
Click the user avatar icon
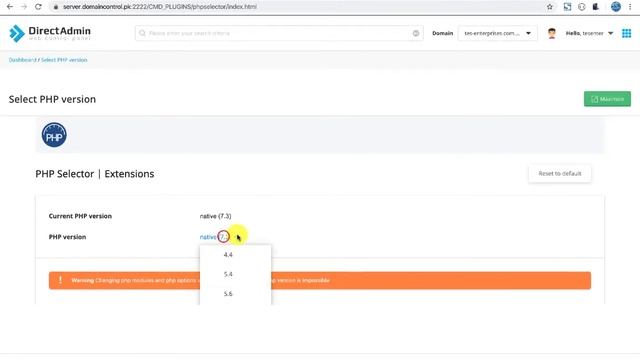pyautogui.click(x=552, y=33)
